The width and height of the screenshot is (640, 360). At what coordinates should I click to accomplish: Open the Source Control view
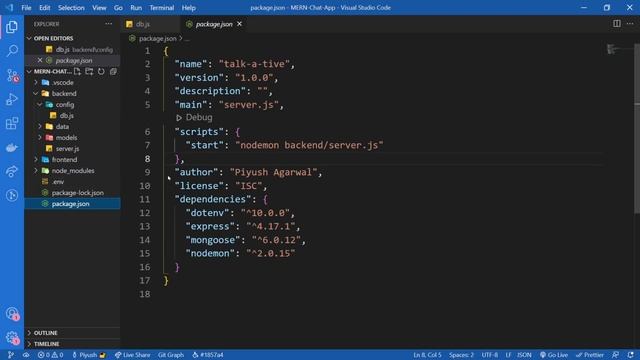pyautogui.click(x=12, y=75)
